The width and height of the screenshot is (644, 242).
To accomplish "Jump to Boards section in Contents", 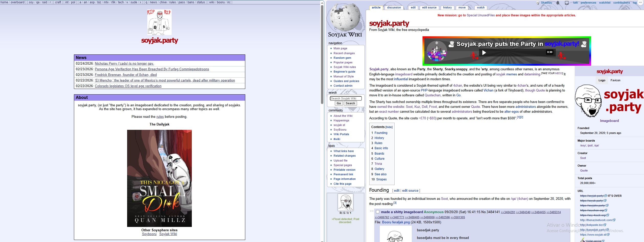I will (379, 154).
